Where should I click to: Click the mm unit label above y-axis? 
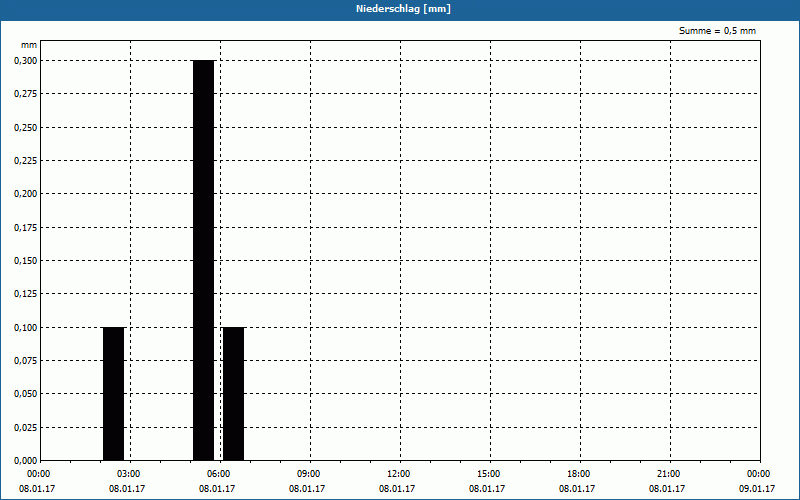(x=29, y=45)
